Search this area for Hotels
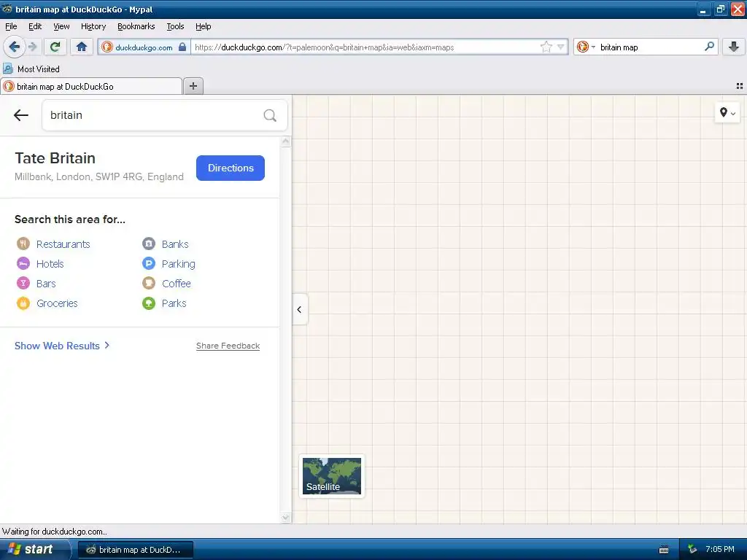This screenshot has width=747, height=560. [50, 263]
